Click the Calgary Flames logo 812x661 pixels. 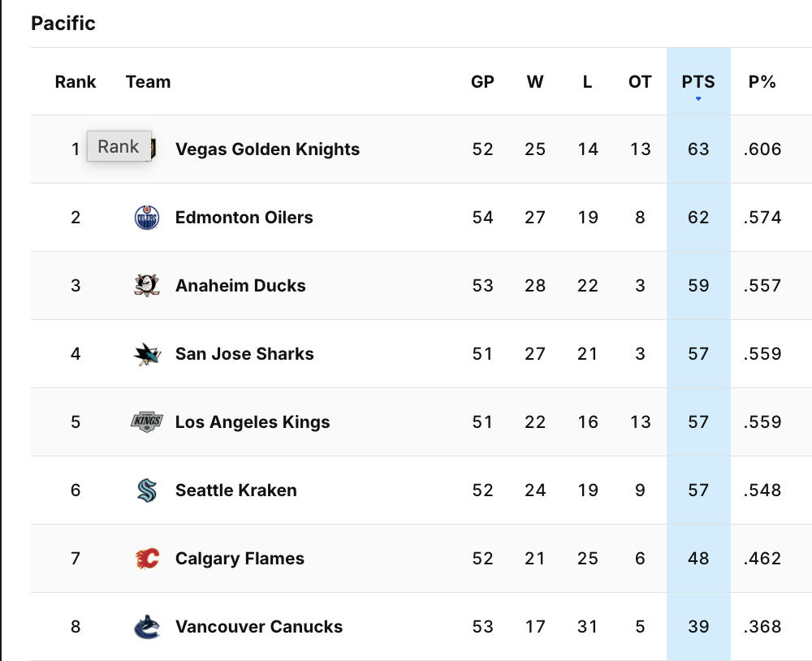(x=147, y=559)
